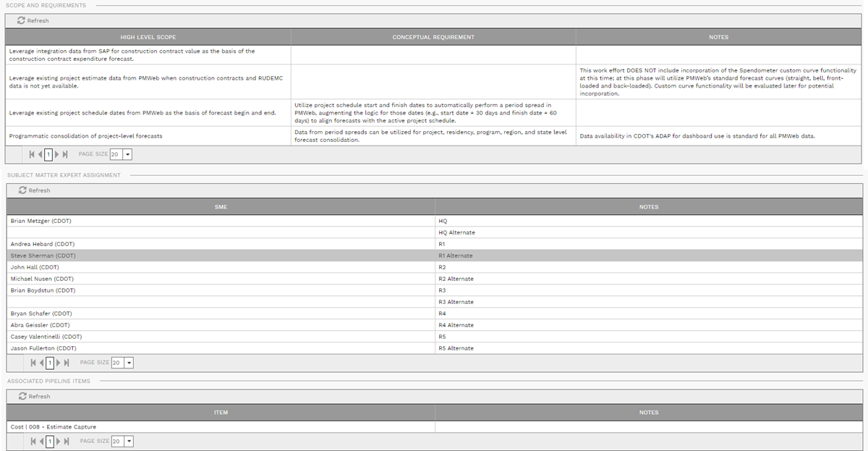
Task: Sort by High Level Scope column header
Action: [x=148, y=37]
